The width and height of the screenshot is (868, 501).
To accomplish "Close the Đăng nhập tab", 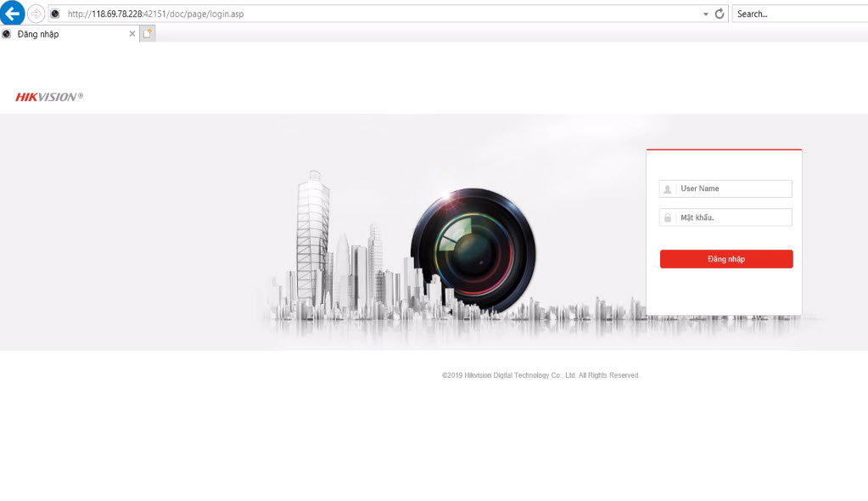I will [x=132, y=34].
